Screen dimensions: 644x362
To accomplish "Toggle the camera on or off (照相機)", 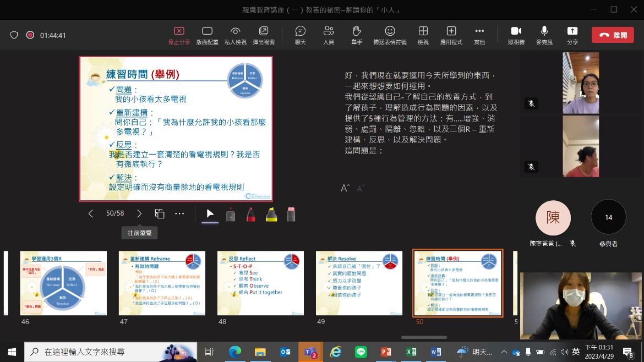I will pos(516,35).
